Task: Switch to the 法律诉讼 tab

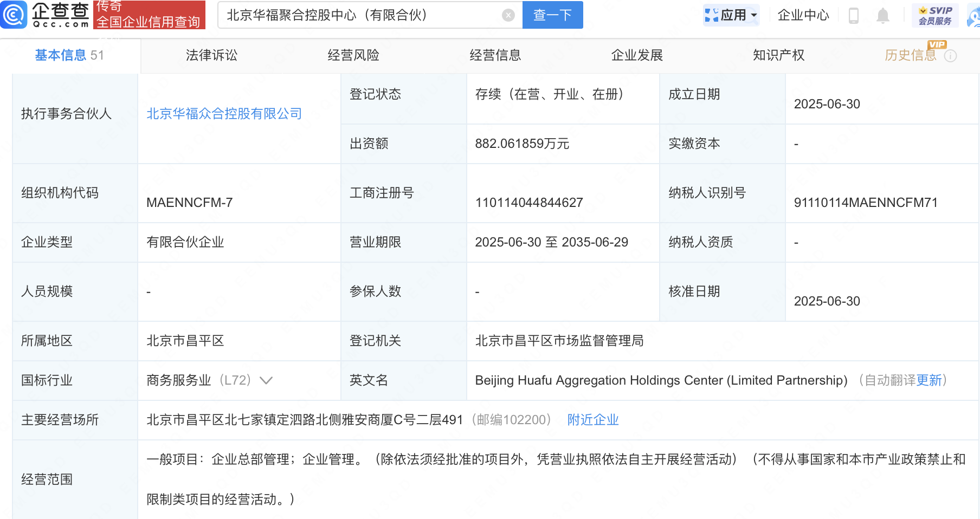Action: [211, 55]
